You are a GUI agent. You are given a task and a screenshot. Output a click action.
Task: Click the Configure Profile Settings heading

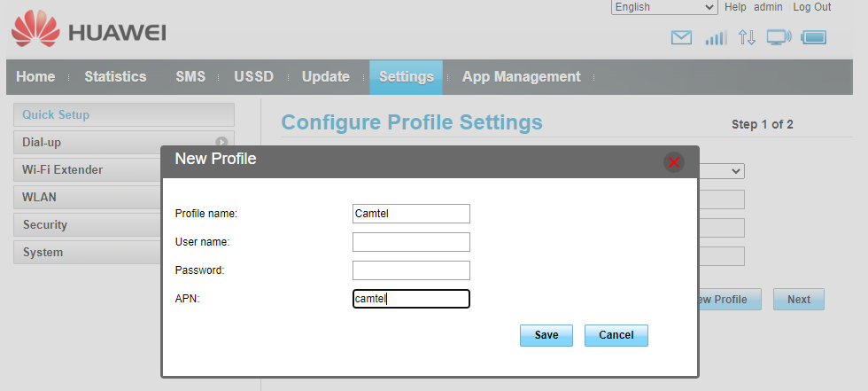(412, 121)
